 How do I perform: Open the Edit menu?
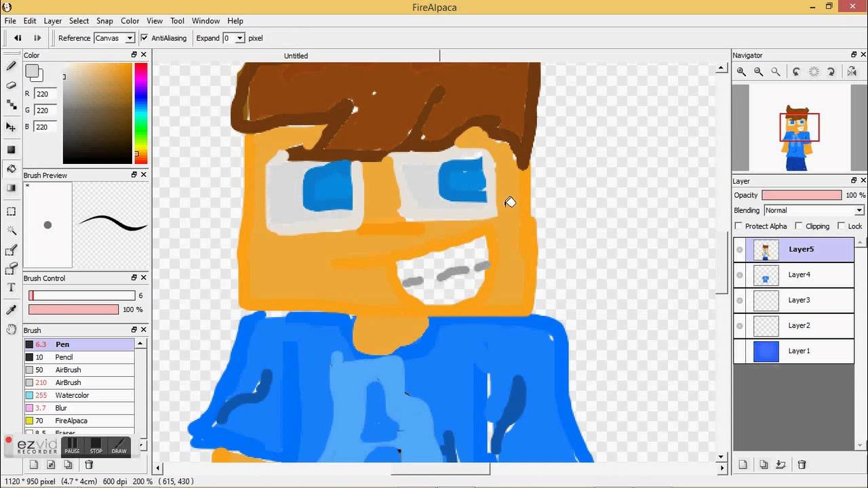tap(30, 21)
